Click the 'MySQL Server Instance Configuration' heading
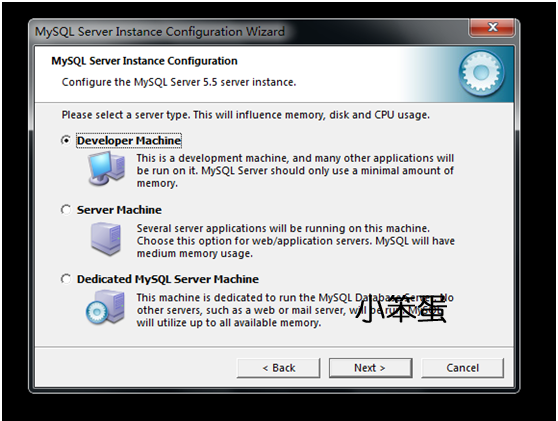Image resolution: width=558 pixels, height=421 pixels. [144, 61]
